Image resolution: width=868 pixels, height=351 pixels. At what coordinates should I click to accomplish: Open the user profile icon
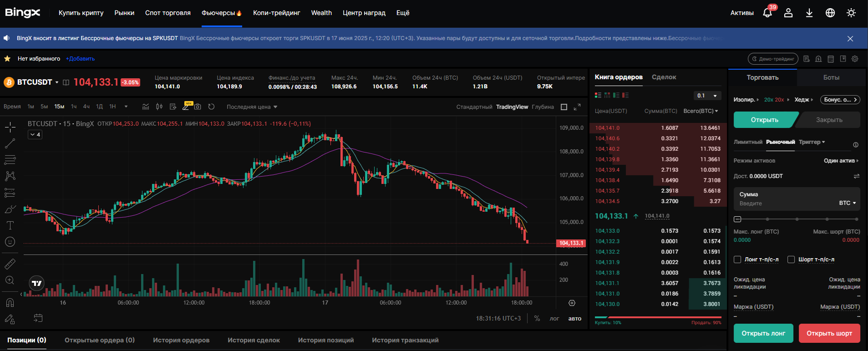click(x=788, y=13)
